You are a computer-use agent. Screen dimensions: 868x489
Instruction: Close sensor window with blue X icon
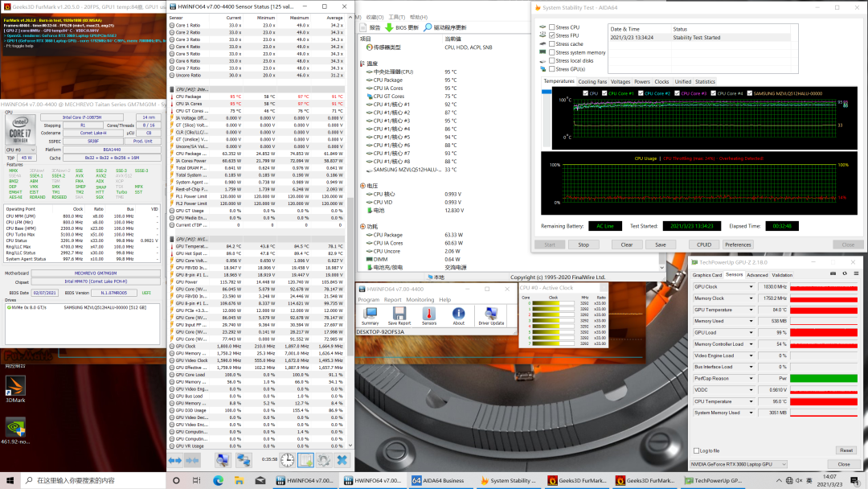coord(342,460)
